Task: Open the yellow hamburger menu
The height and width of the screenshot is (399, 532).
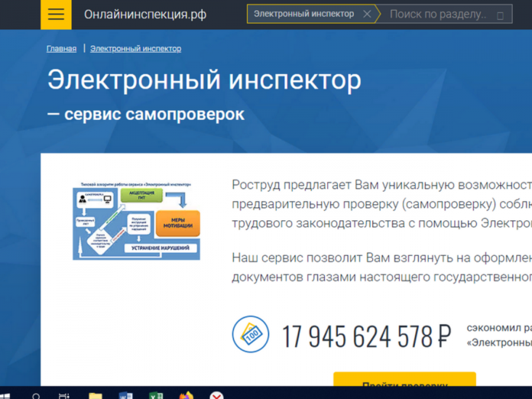Action: [56, 15]
